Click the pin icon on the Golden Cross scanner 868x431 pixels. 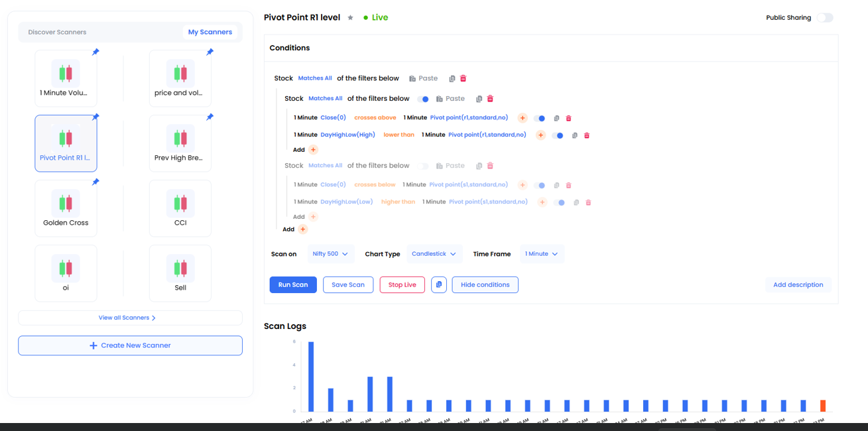95,182
